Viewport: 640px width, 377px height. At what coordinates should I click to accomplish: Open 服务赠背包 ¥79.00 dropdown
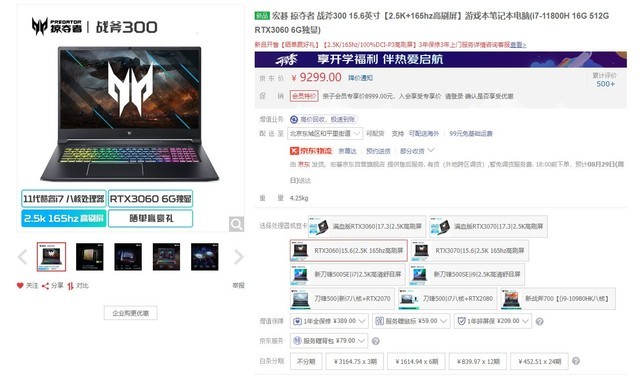click(x=329, y=341)
